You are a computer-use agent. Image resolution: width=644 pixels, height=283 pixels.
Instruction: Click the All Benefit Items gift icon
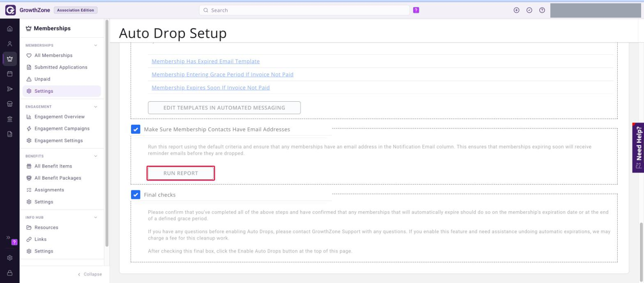(x=29, y=166)
